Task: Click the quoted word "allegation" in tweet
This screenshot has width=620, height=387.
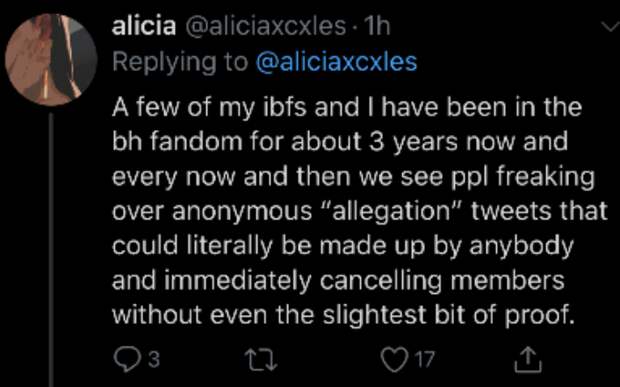Action: 392,211
